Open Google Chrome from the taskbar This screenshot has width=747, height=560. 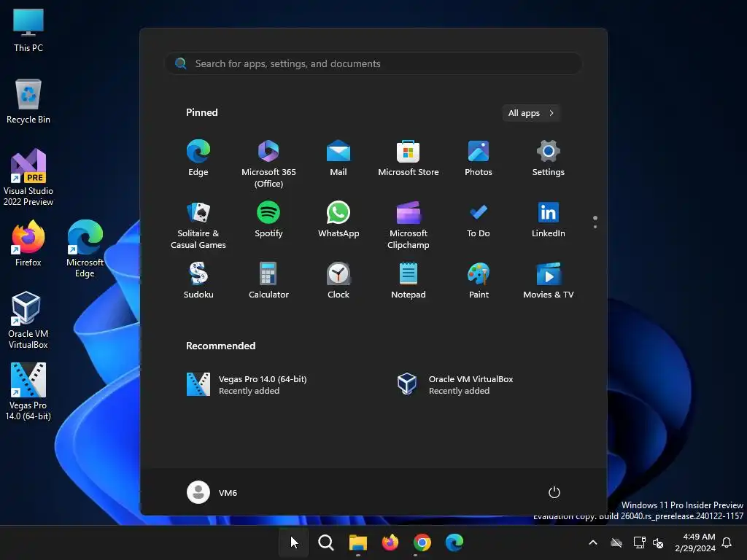click(422, 542)
